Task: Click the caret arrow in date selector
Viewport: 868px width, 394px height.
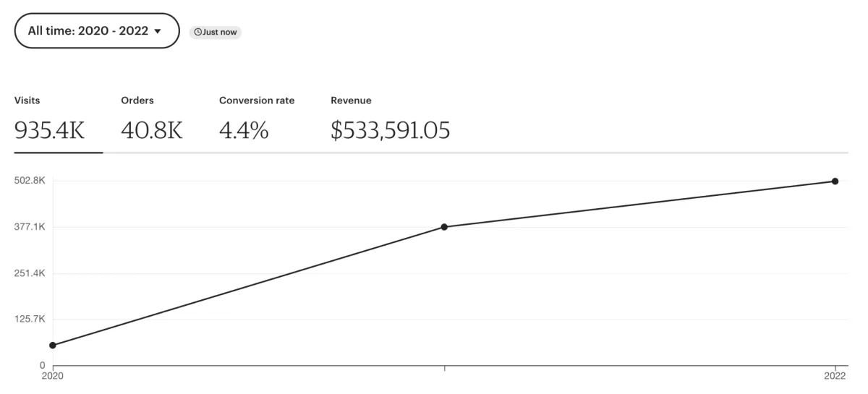Action: click(158, 31)
